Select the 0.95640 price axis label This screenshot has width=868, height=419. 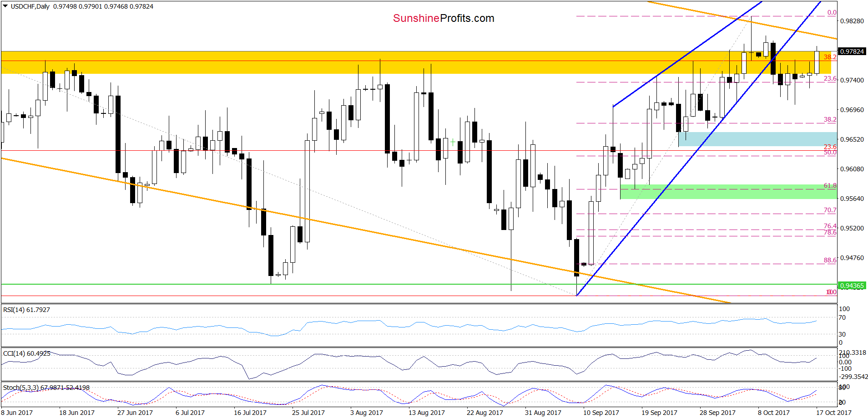tap(852, 199)
